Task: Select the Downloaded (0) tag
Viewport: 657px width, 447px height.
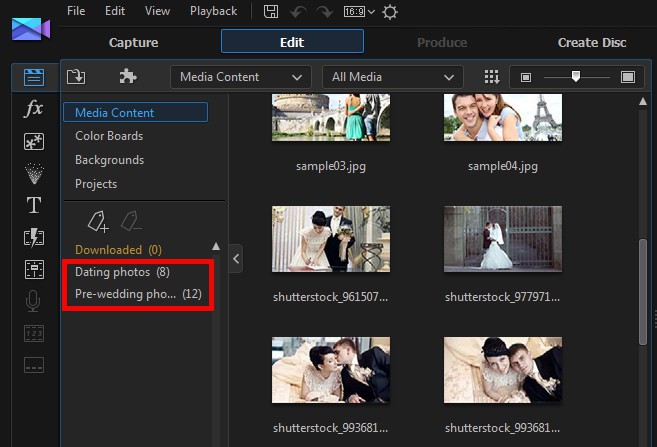Action: 118,250
